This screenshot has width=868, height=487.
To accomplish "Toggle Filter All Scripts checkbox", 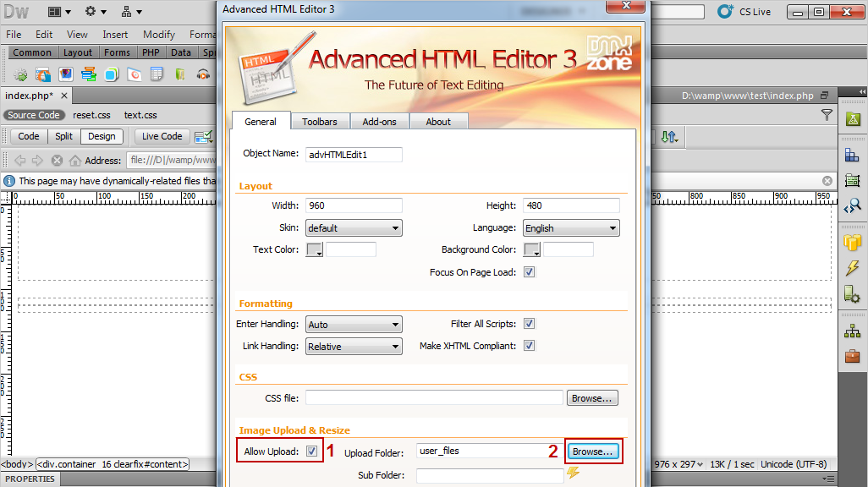I will pyautogui.click(x=530, y=324).
